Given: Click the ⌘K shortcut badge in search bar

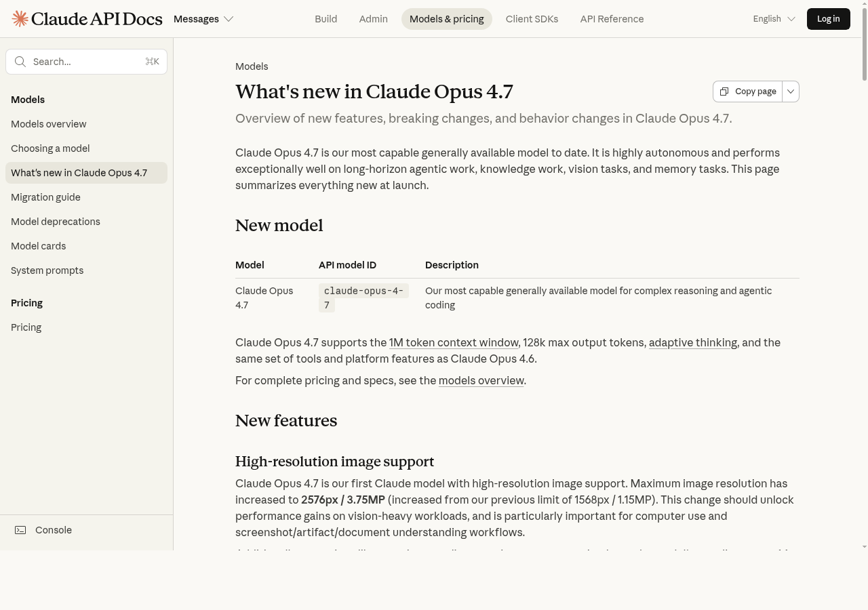Looking at the screenshot, I should (x=152, y=61).
